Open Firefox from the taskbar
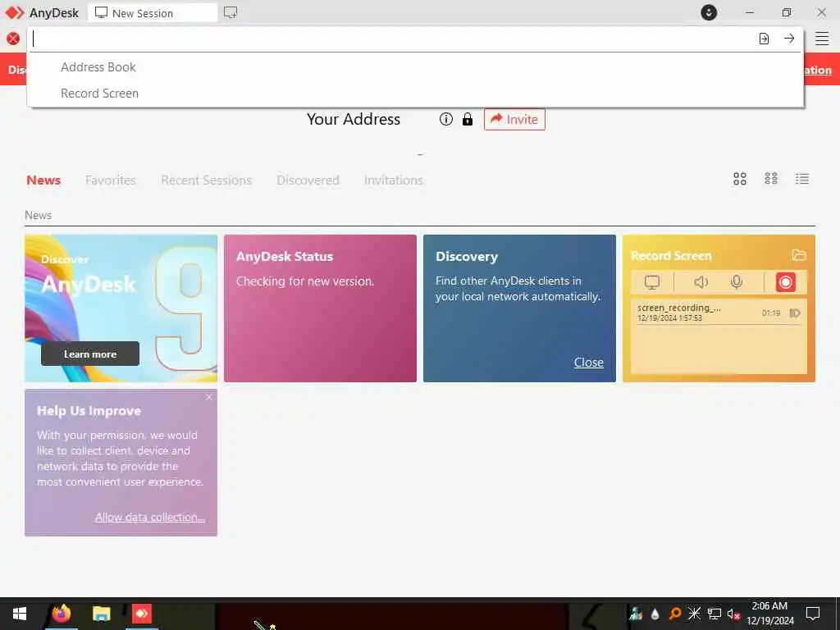The width and height of the screenshot is (840, 630). click(x=61, y=614)
